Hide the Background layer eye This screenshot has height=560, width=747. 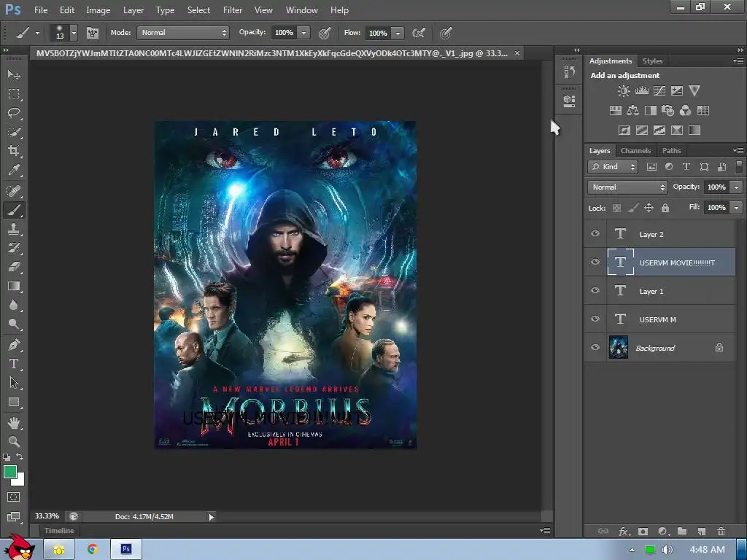pyautogui.click(x=595, y=347)
